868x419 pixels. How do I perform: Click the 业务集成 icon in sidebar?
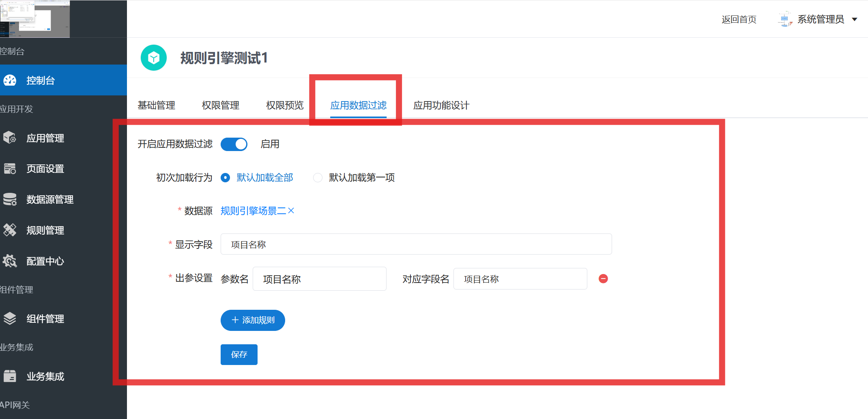click(x=10, y=376)
